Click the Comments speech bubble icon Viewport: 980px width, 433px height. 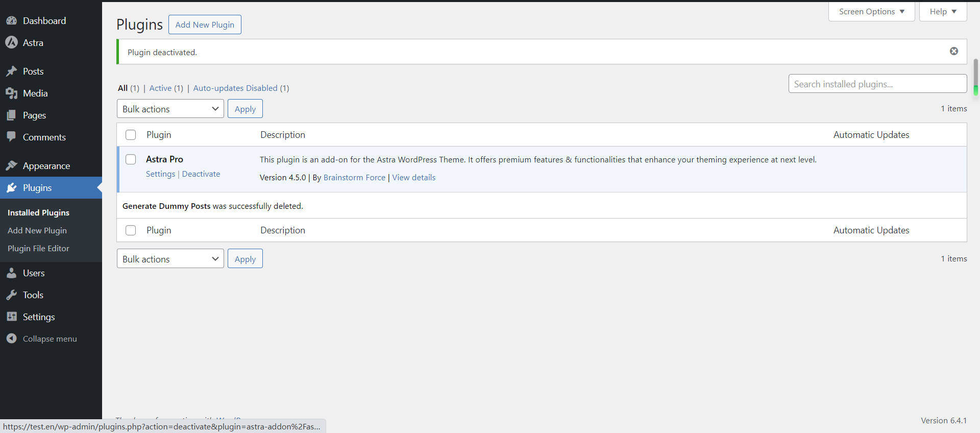click(11, 137)
